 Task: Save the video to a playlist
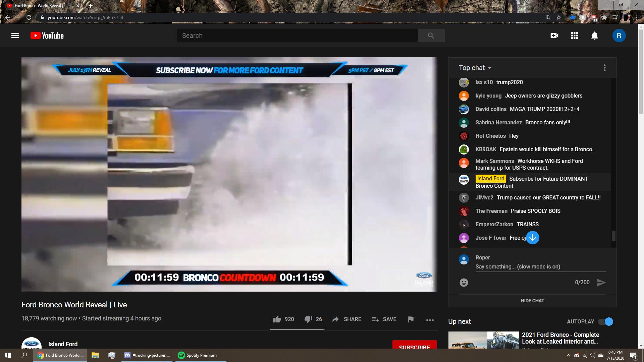click(384, 319)
